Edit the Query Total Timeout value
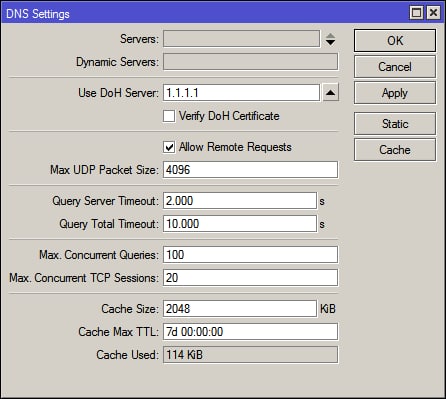 pyautogui.click(x=240, y=224)
